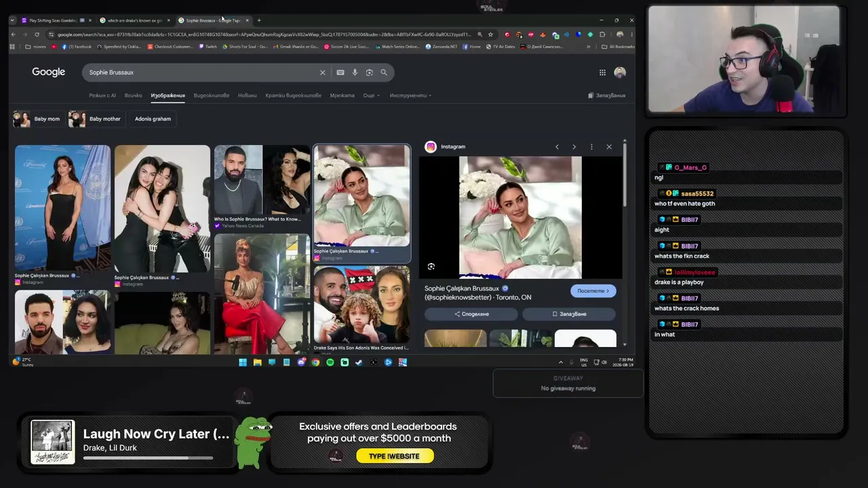This screenshot has width=868, height=488.
Task: Open the Google apps grid
Action: 602,73
